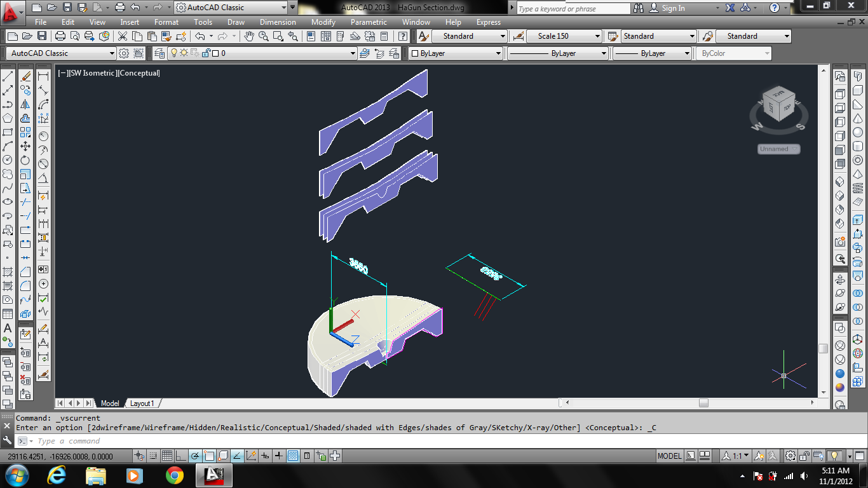Open the Draw menu
The height and width of the screenshot is (488, 868).
point(236,22)
